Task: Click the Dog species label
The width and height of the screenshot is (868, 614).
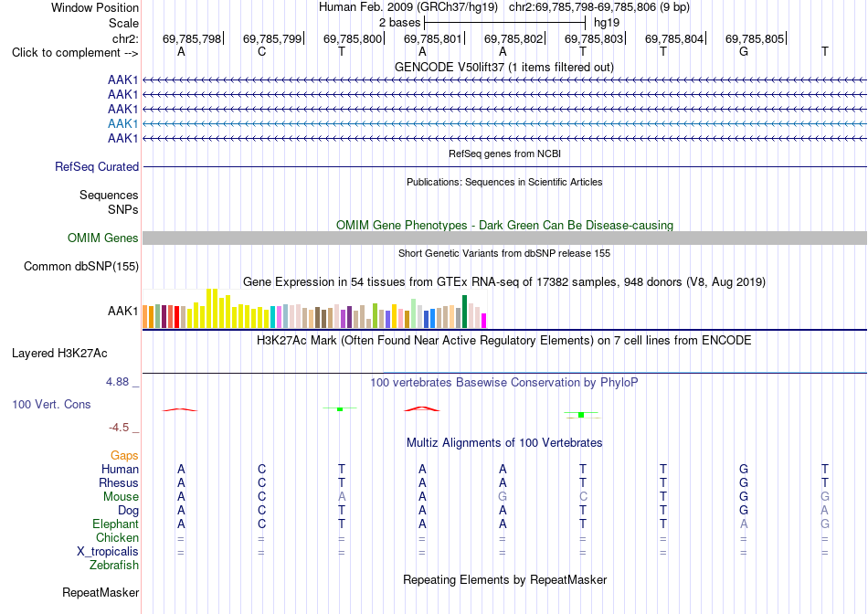Action: point(129,510)
